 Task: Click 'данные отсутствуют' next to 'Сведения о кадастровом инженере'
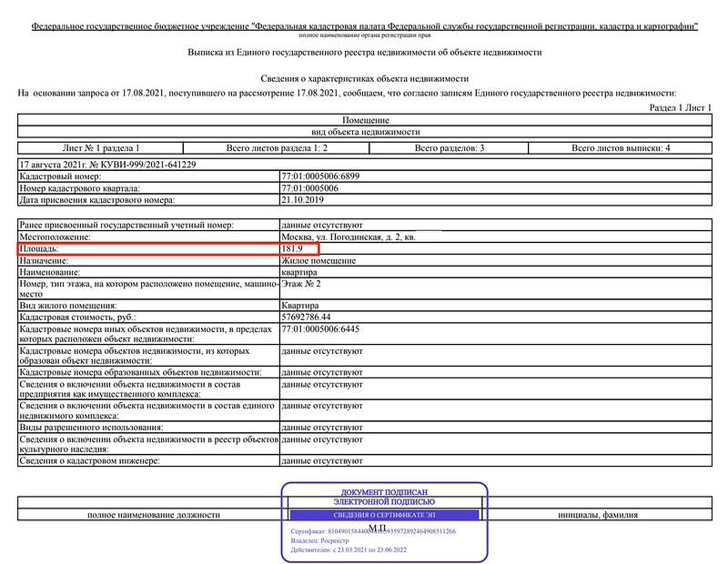[322, 461]
